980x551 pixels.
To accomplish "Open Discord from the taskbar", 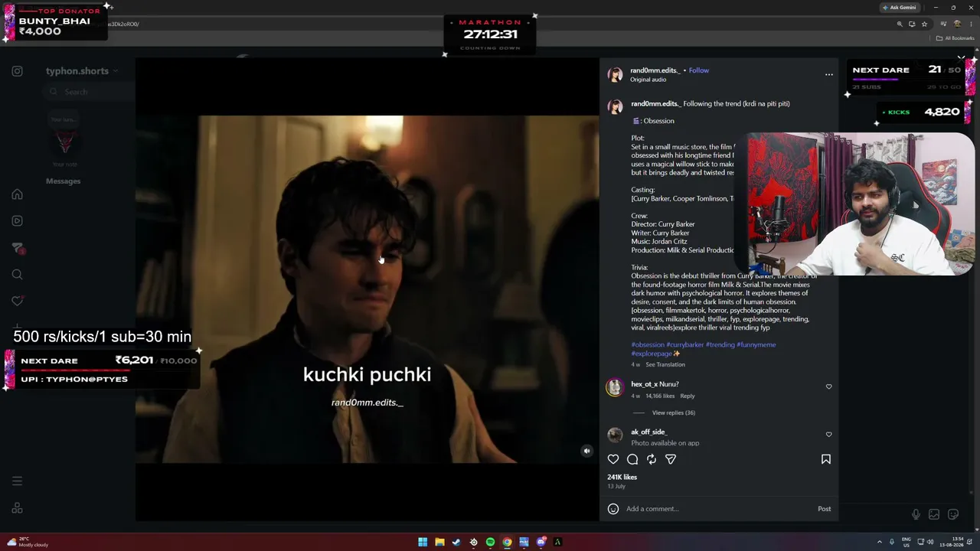I will pos(541,543).
